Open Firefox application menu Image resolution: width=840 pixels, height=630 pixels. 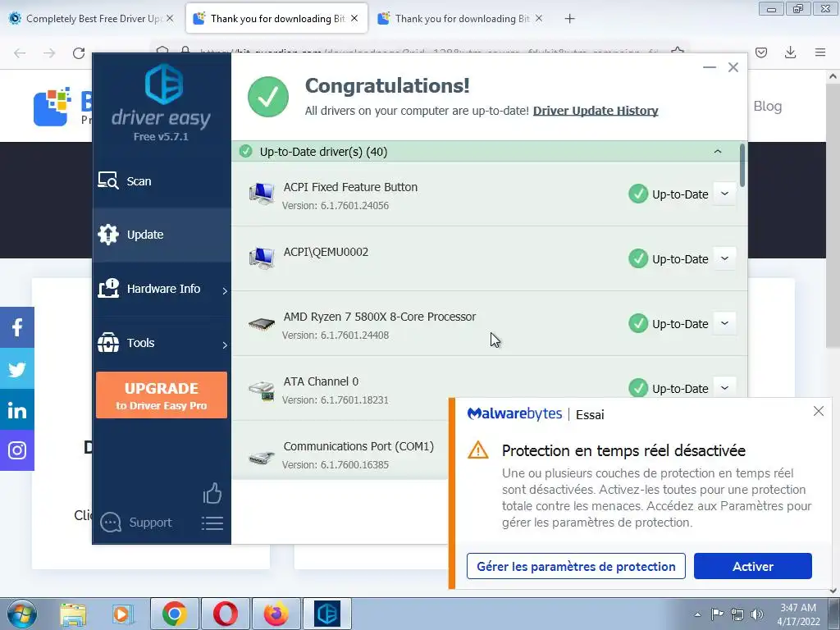820,52
